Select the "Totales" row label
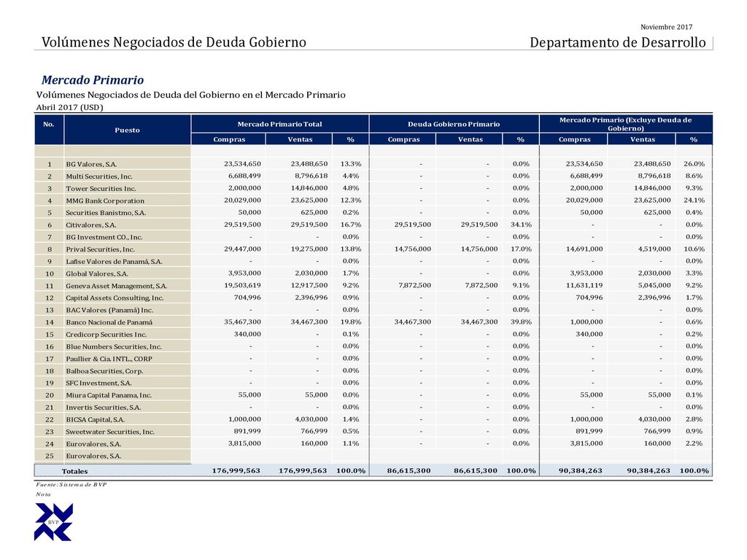747x560 pixels. pos(75,471)
